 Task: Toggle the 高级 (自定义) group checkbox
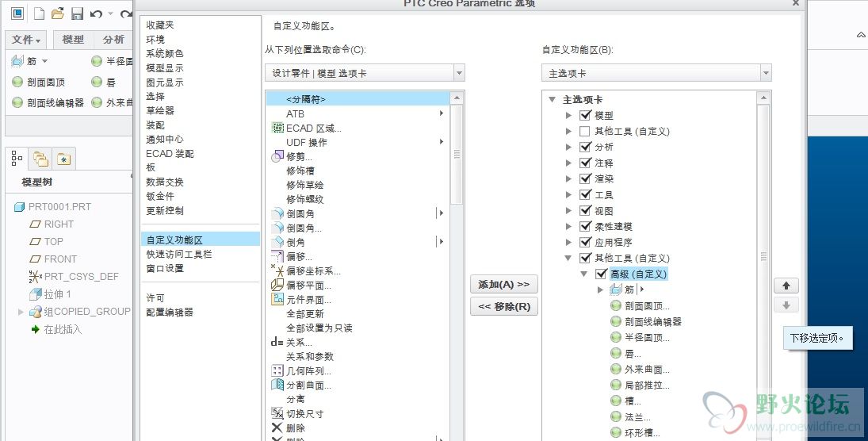pos(601,274)
